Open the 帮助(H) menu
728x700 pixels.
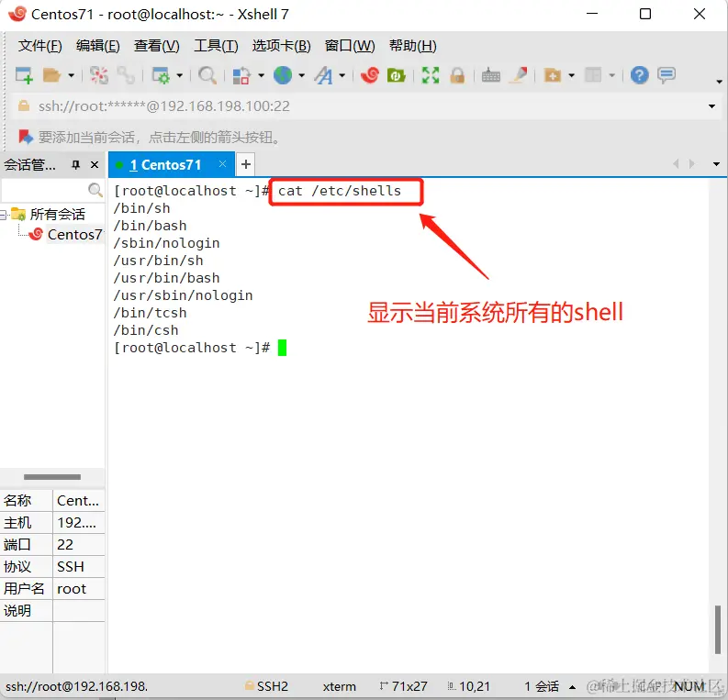click(413, 46)
